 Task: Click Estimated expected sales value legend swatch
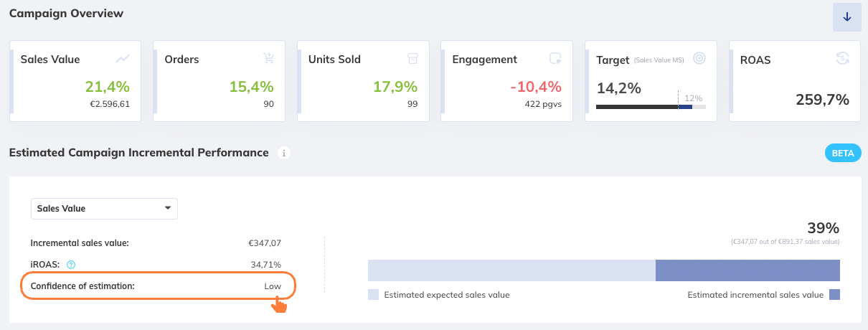tap(373, 294)
